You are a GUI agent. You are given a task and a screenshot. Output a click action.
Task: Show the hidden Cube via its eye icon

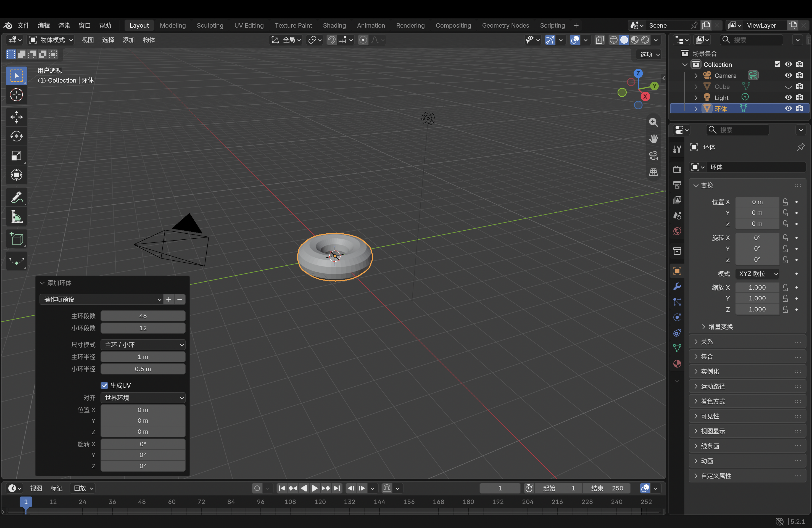788,87
